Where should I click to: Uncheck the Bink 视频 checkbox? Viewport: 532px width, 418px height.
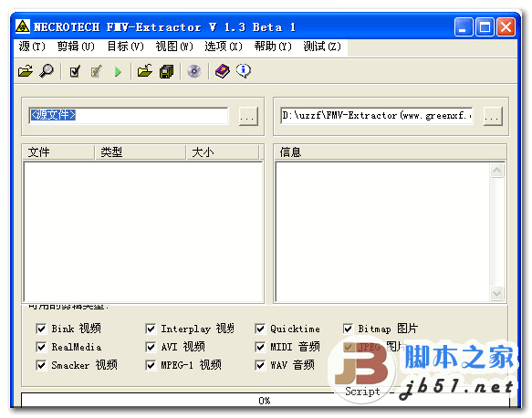point(41,329)
